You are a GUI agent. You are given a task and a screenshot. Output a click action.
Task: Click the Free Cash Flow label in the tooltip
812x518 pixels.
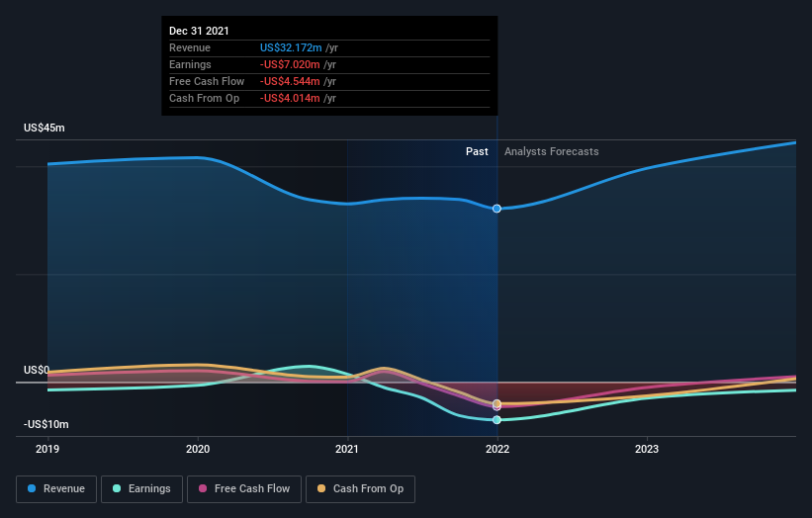(207, 81)
